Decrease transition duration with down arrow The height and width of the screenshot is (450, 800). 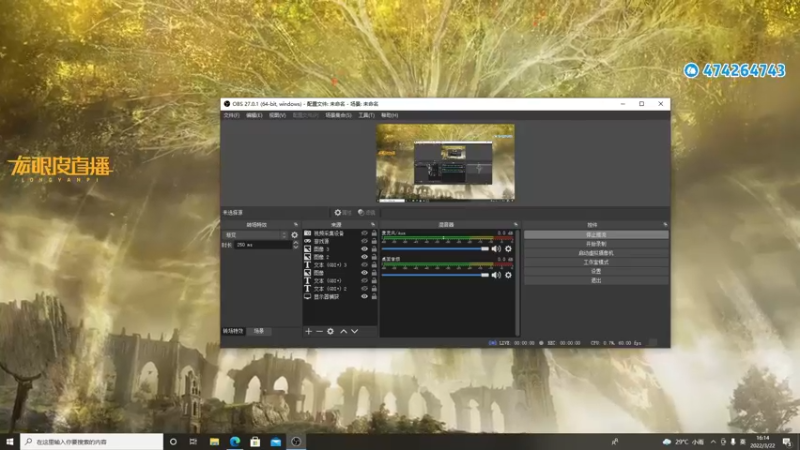[295, 247]
